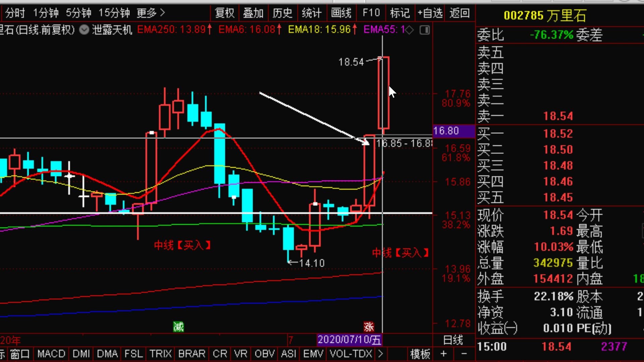
Task: Click the stock title 002785 万里石
Action: click(545, 16)
